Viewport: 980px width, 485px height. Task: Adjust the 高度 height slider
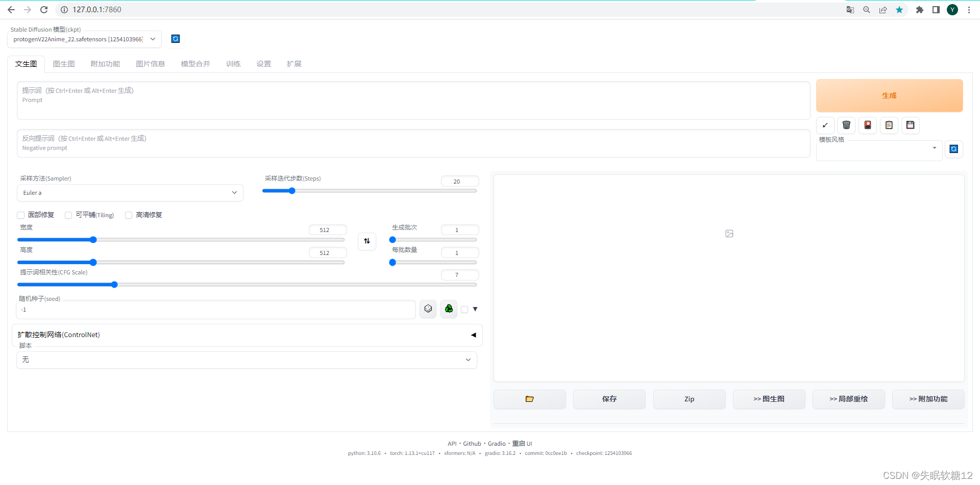tap(181, 262)
